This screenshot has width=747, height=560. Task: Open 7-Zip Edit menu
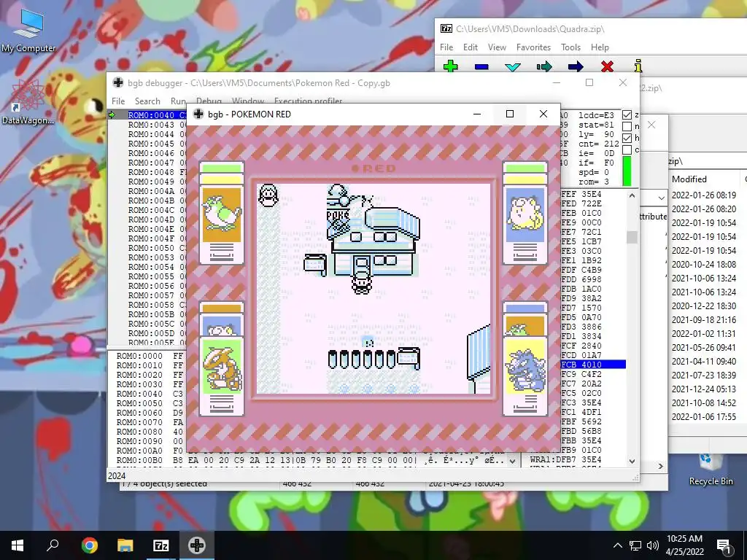pos(471,47)
